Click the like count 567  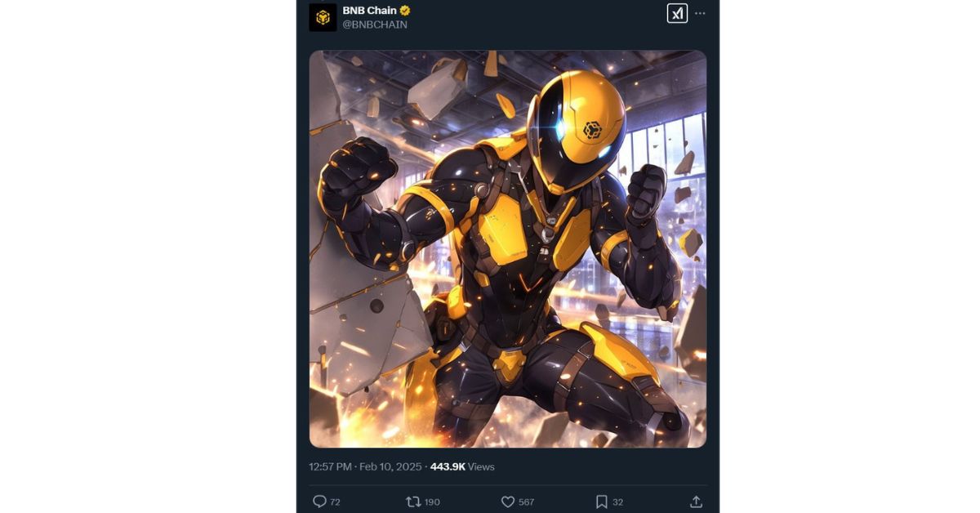click(526, 502)
